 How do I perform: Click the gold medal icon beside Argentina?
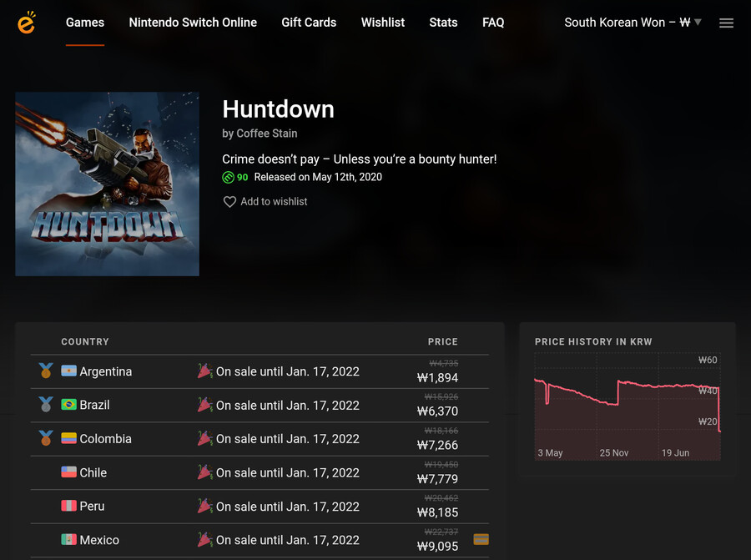46,371
